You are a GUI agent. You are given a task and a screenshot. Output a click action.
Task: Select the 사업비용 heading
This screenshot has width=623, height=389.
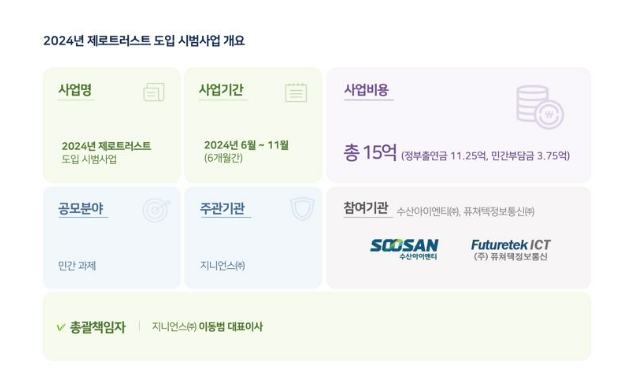pos(366,90)
